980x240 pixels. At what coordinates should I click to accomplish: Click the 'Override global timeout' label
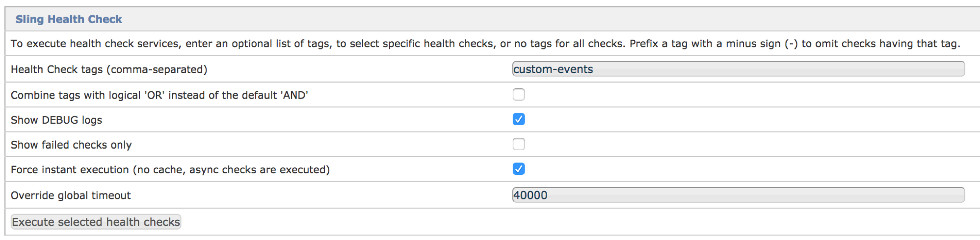(71, 195)
